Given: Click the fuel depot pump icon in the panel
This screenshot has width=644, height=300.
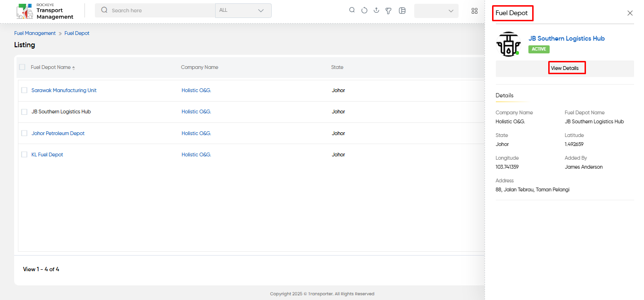Looking at the screenshot, I should 508,44.
